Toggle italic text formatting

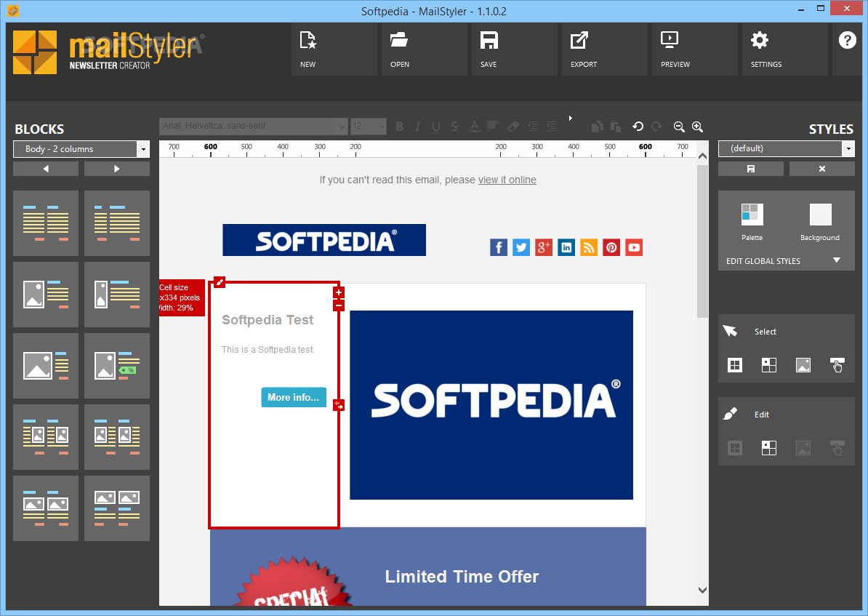click(418, 127)
